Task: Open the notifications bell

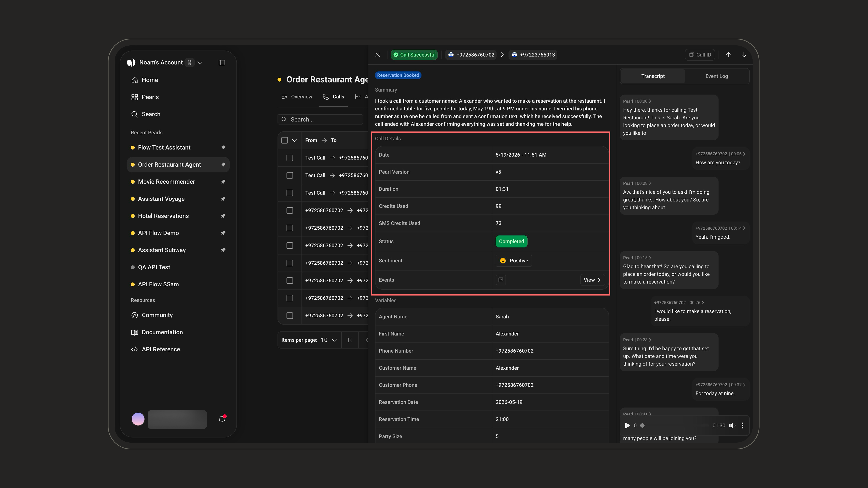Action: pos(222,419)
